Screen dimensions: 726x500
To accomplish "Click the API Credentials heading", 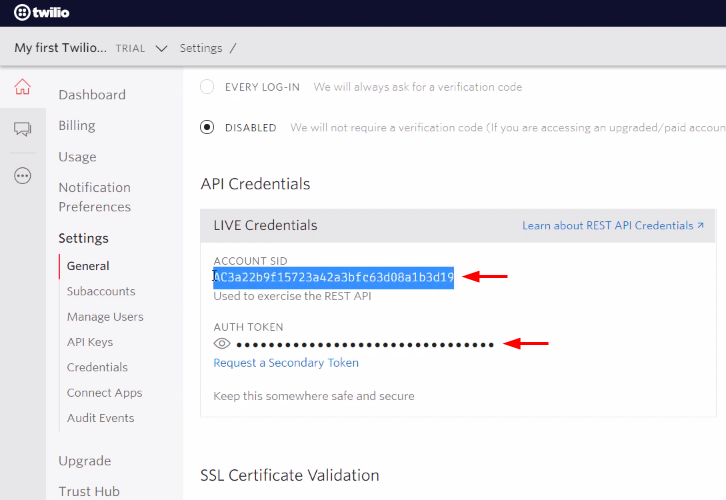I will click(255, 184).
